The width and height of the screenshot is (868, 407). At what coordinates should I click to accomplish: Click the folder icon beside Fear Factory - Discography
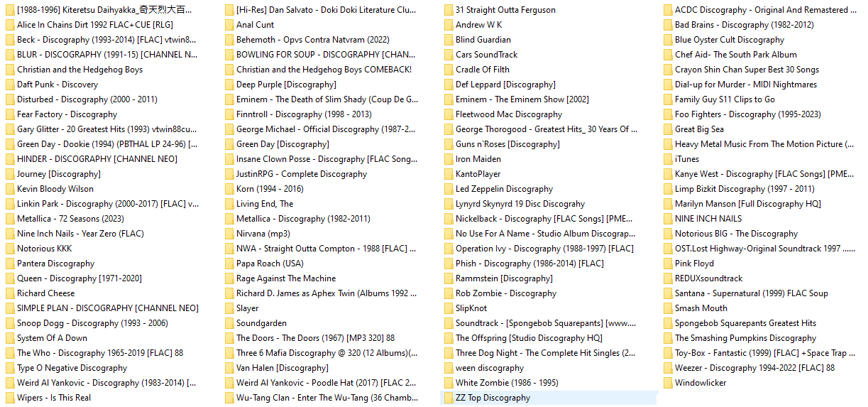(9, 114)
